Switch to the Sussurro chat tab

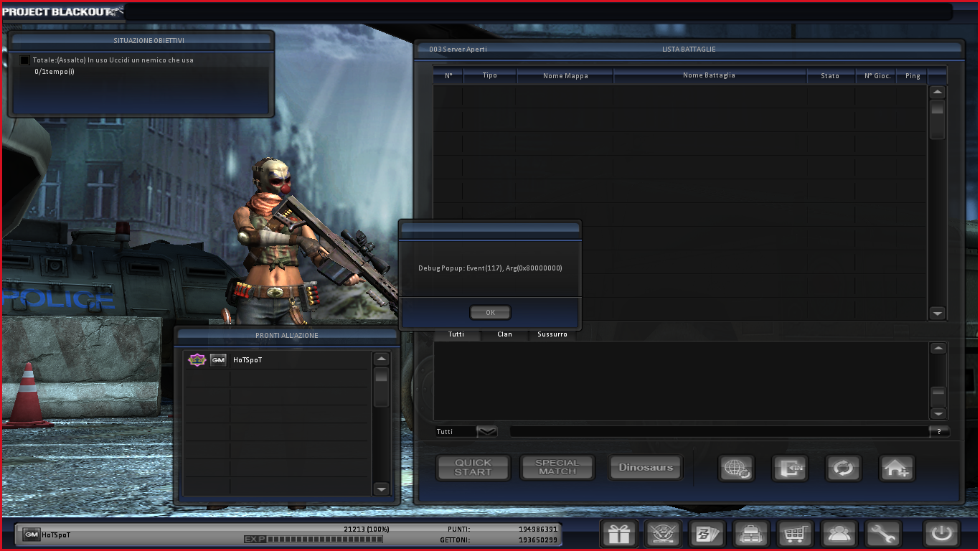pyautogui.click(x=552, y=334)
